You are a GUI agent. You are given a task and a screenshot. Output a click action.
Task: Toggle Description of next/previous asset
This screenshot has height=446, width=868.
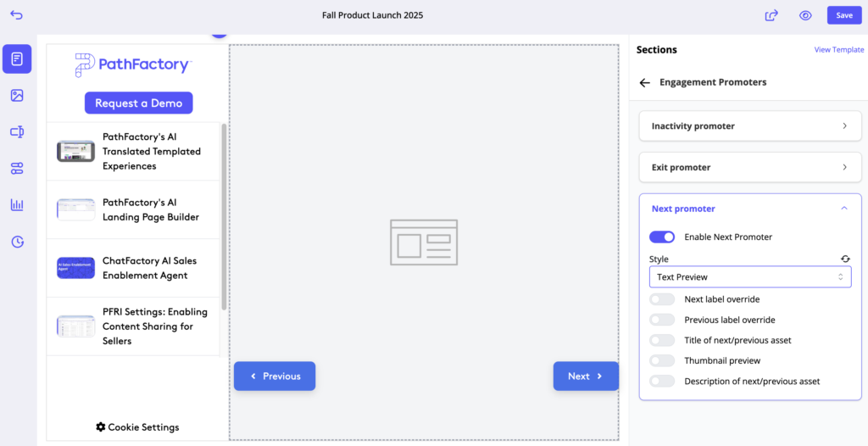coord(662,382)
